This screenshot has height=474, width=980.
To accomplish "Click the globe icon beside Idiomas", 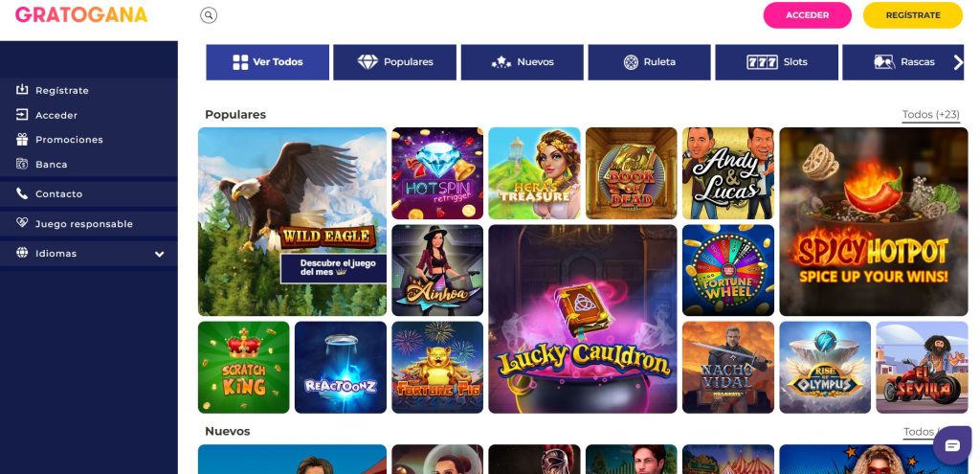I will coord(22,253).
